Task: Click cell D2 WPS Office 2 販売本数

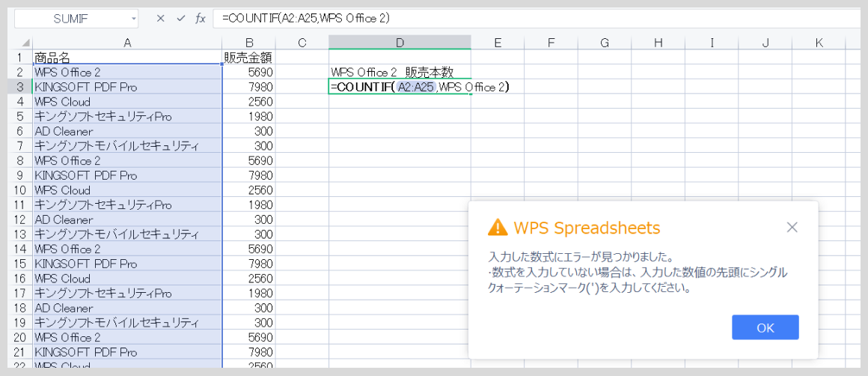Action: tap(400, 72)
